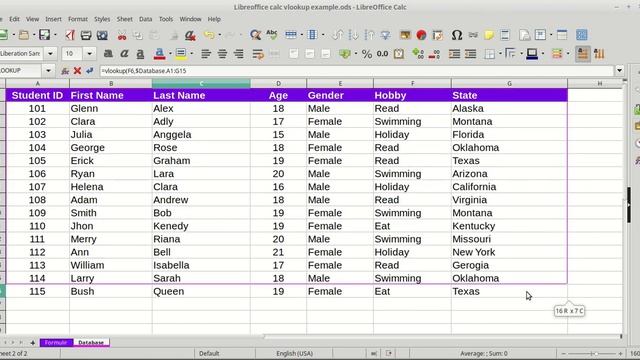Open Borders dropdown arrow

pos(500,54)
